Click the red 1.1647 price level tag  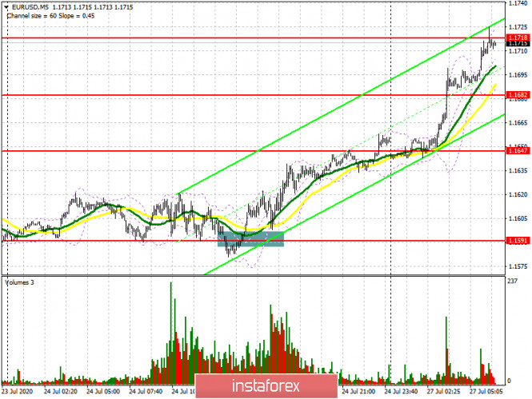pos(518,151)
